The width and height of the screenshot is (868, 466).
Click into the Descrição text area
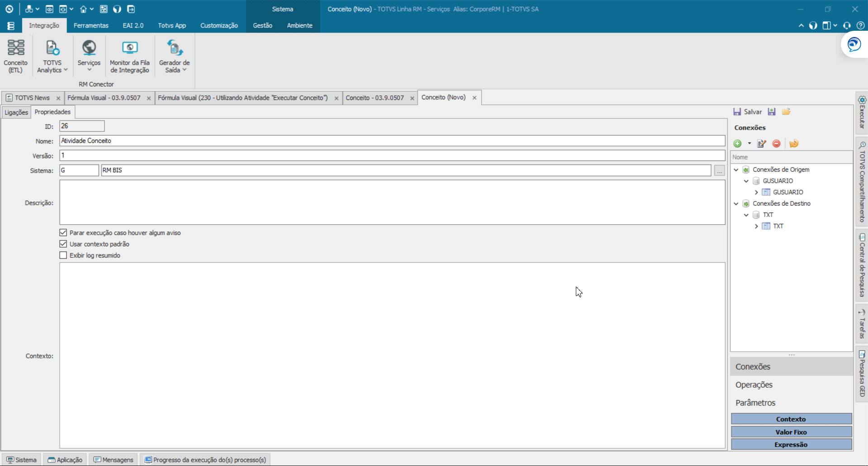pyautogui.click(x=392, y=202)
